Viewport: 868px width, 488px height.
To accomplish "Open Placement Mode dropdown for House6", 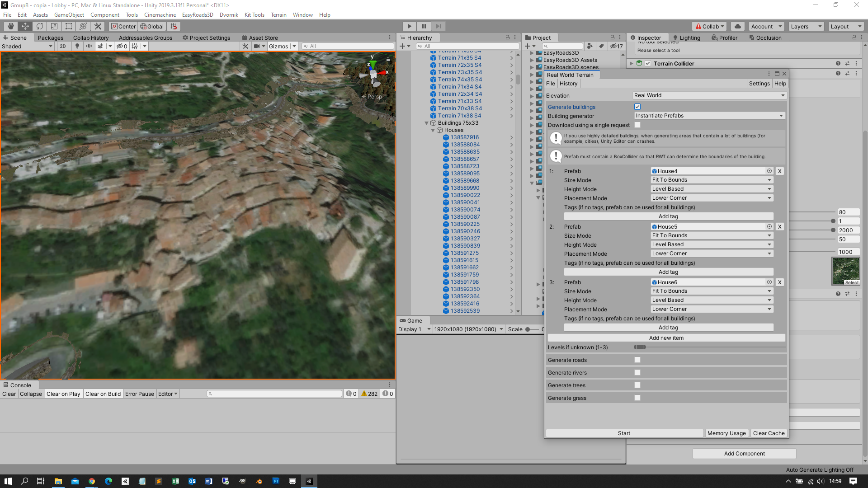I will tap(712, 309).
